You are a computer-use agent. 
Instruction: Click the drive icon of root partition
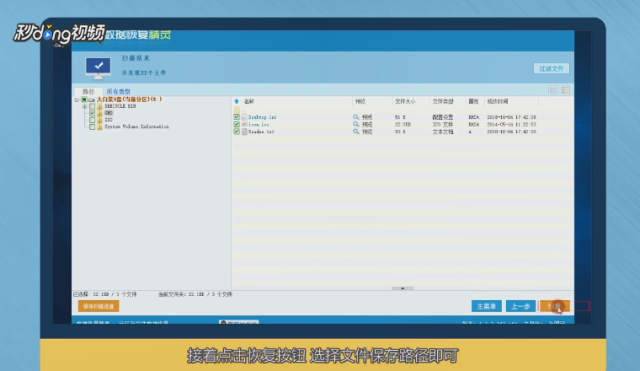(91, 100)
